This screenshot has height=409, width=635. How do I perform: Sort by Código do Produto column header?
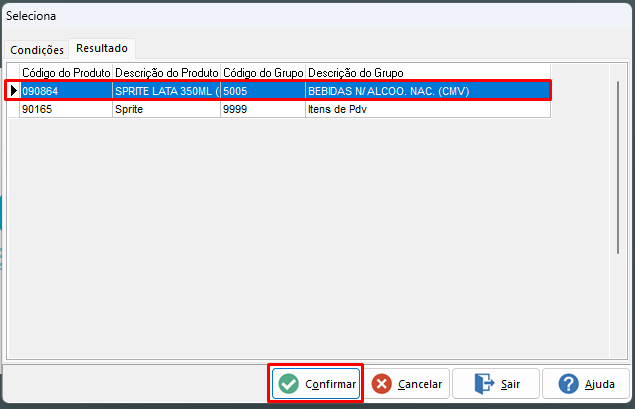click(66, 73)
